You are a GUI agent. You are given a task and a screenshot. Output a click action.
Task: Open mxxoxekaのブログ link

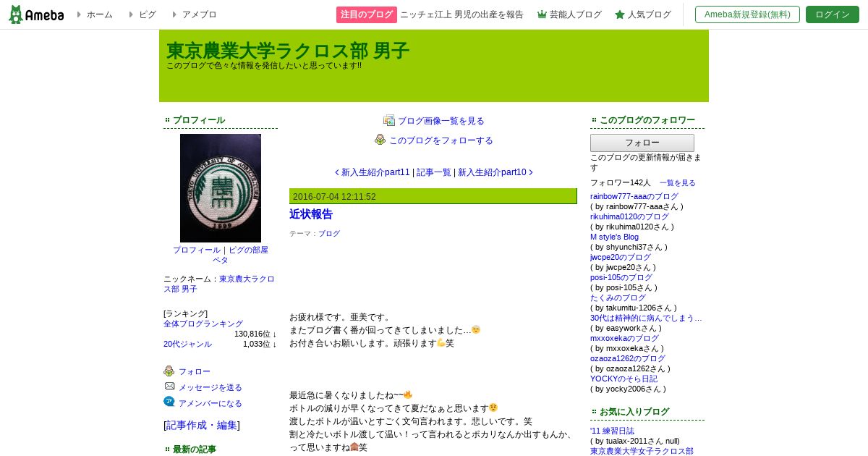[625, 338]
